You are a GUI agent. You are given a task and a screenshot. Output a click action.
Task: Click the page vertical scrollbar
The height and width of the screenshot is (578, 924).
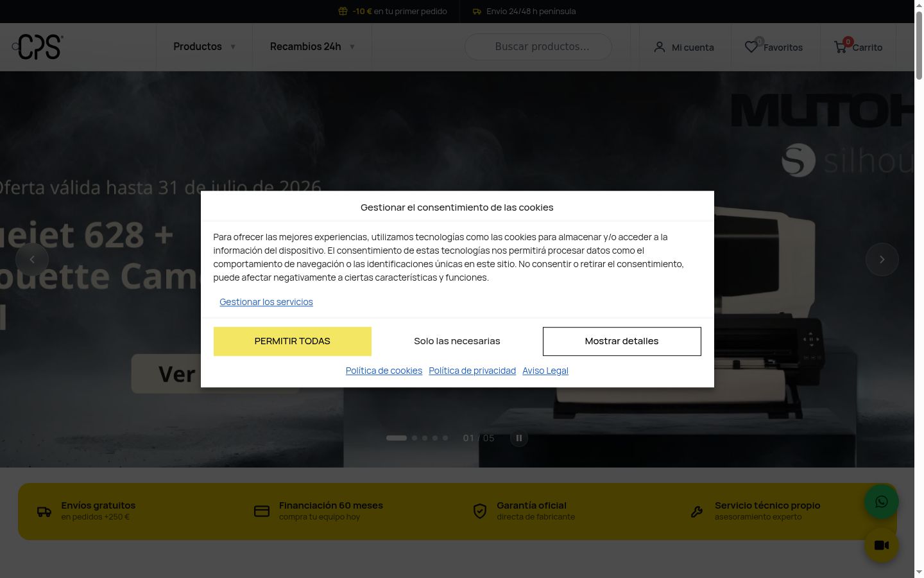(x=919, y=45)
